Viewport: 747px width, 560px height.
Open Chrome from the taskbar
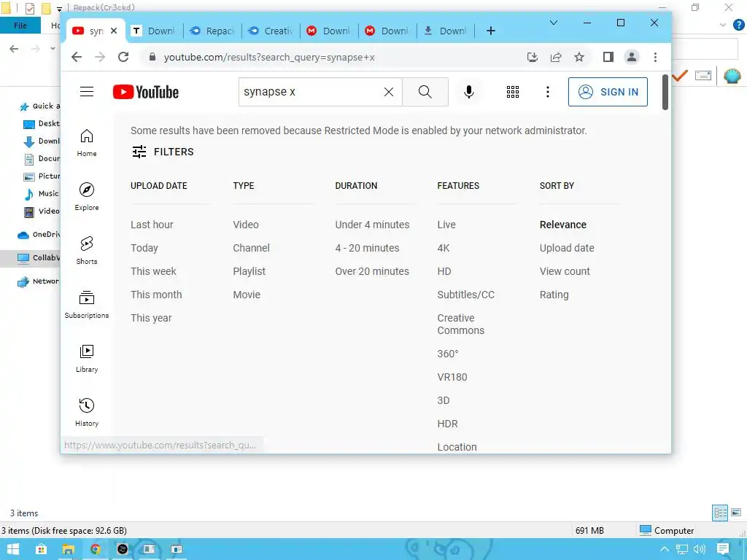tap(96, 550)
